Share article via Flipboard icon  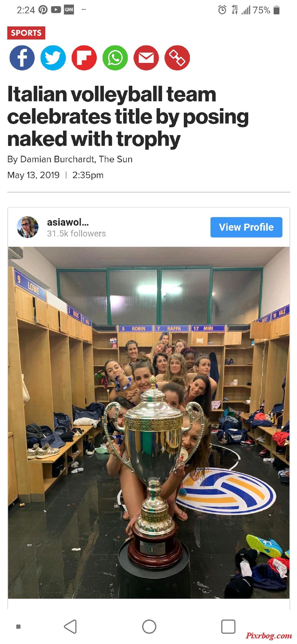[84, 58]
